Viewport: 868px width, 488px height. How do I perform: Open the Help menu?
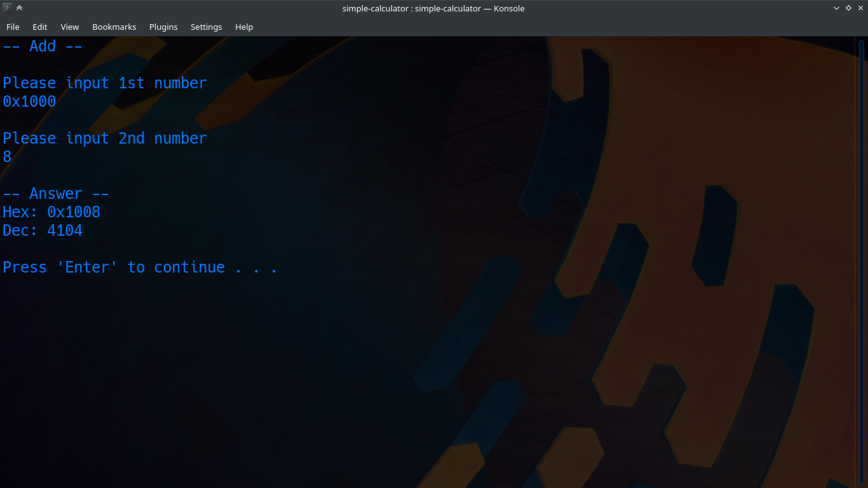click(244, 27)
